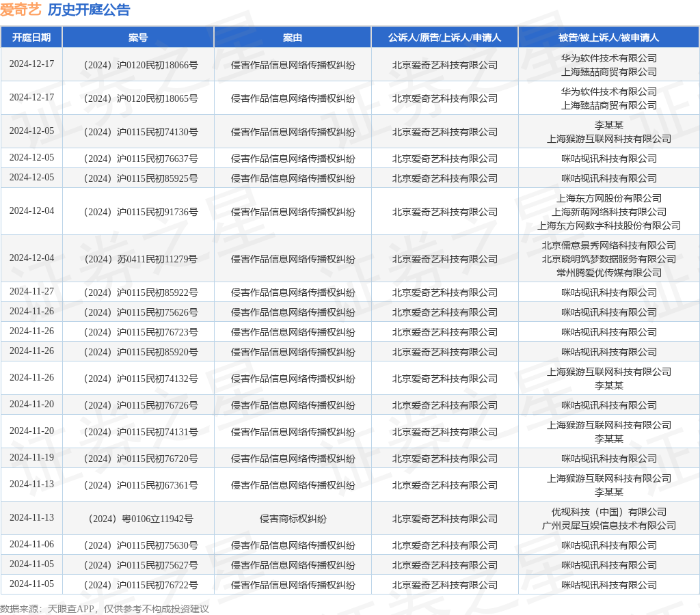
Task: Click '咪咕视讯科技有限公司' in the 76722号 row
Action: [x=609, y=585]
